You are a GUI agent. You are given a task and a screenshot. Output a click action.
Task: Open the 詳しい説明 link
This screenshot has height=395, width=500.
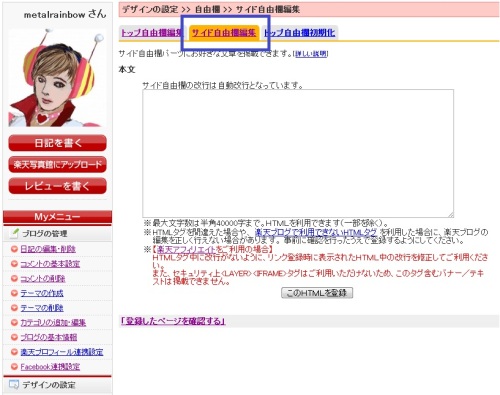[311, 54]
